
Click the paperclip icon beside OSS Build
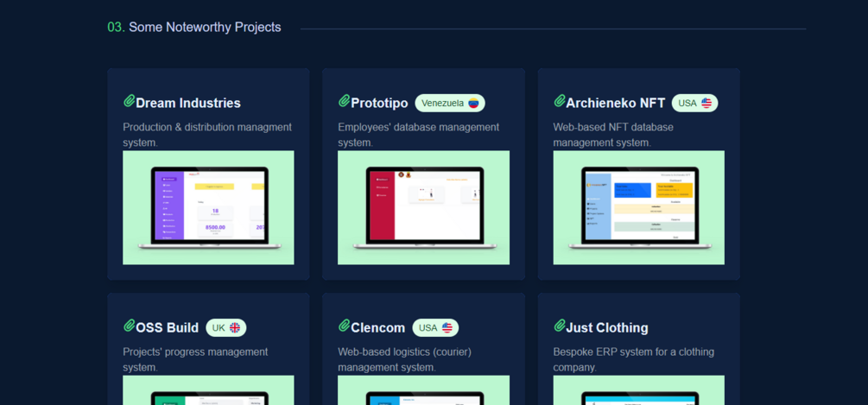click(x=129, y=326)
